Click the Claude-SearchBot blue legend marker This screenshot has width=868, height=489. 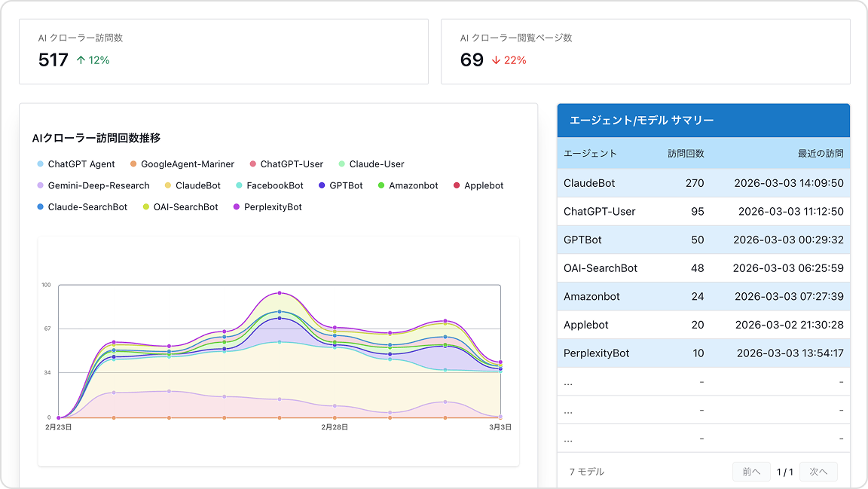pos(40,207)
